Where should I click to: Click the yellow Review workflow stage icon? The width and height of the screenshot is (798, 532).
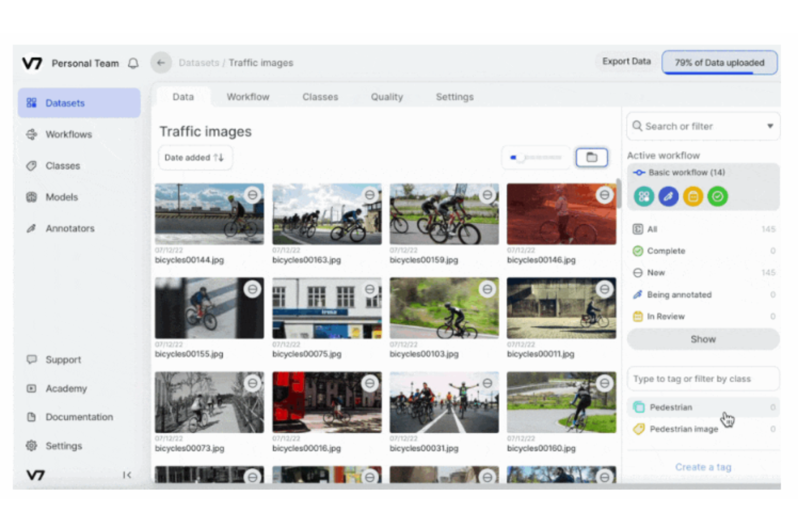click(693, 196)
